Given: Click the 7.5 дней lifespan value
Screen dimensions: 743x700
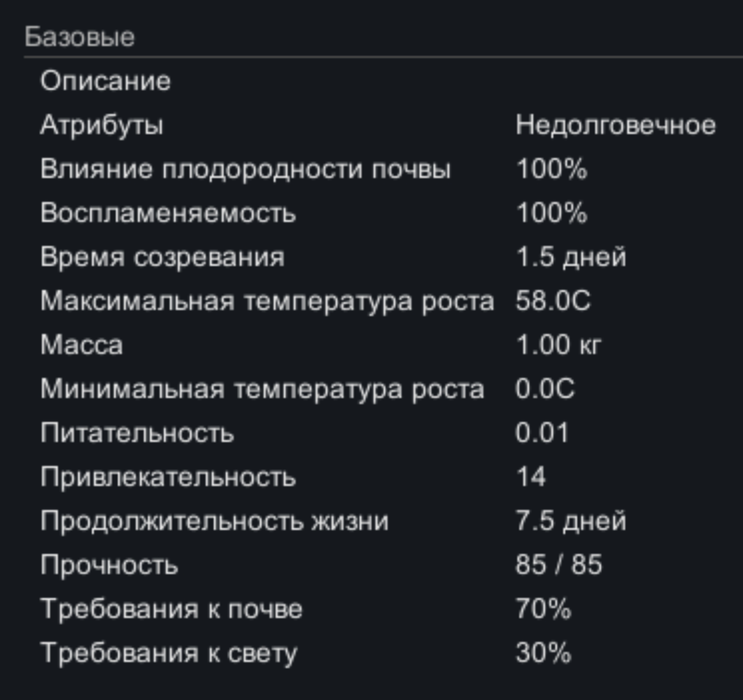Looking at the screenshot, I should pos(571,521).
